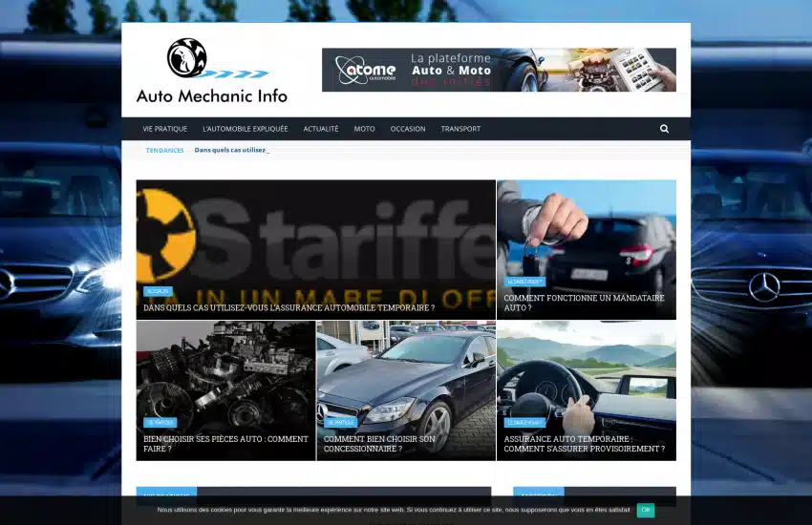Open the Occasion menu item

408,129
